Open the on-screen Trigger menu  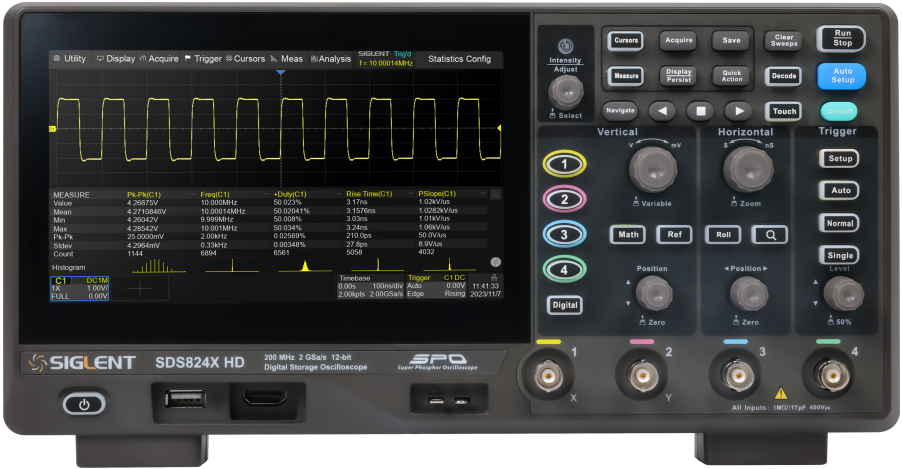(x=203, y=59)
